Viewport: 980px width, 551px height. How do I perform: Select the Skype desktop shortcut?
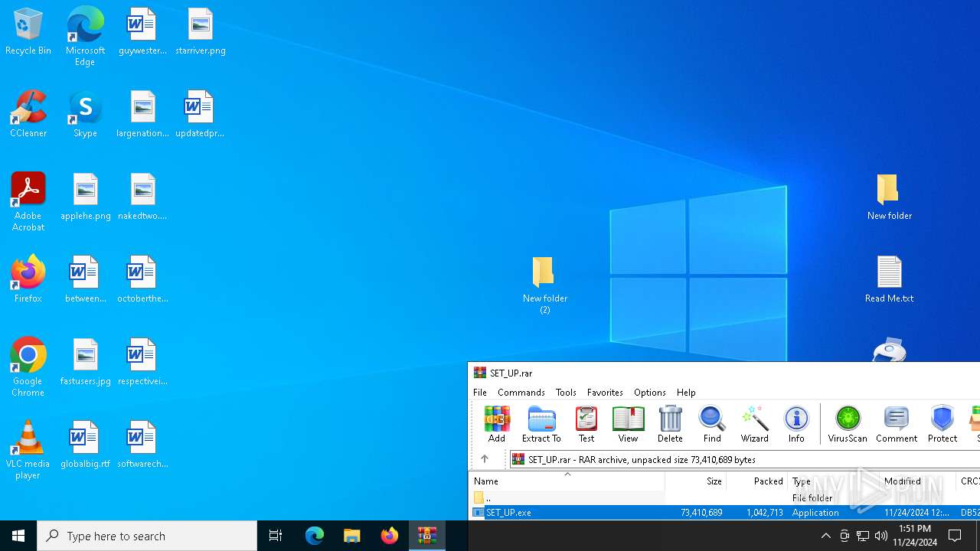pos(85,115)
